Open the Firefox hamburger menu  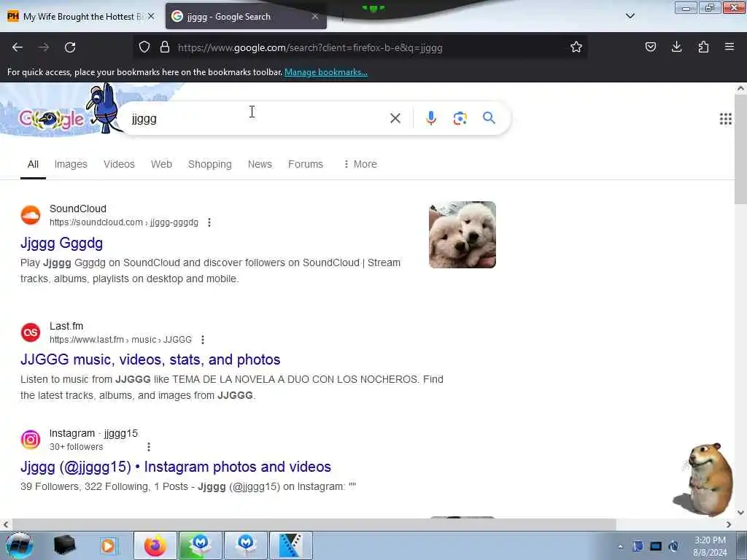point(729,47)
